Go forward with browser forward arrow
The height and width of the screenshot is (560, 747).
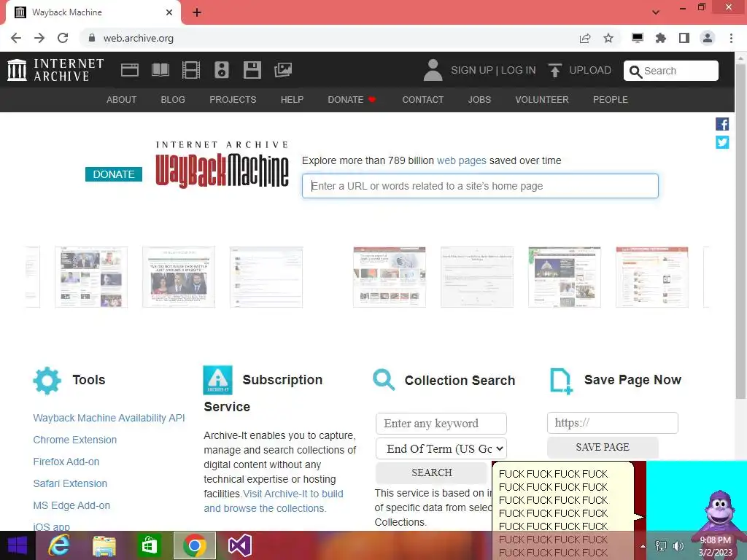[39, 38]
